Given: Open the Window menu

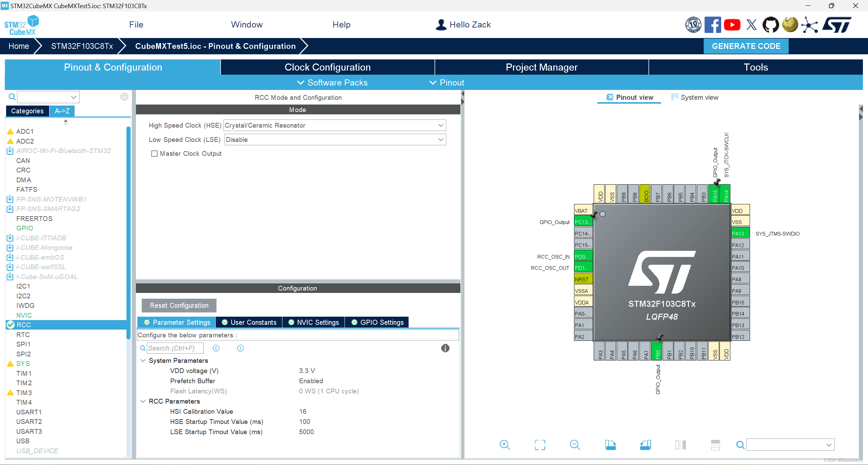Looking at the screenshot, I should (247, 25).
